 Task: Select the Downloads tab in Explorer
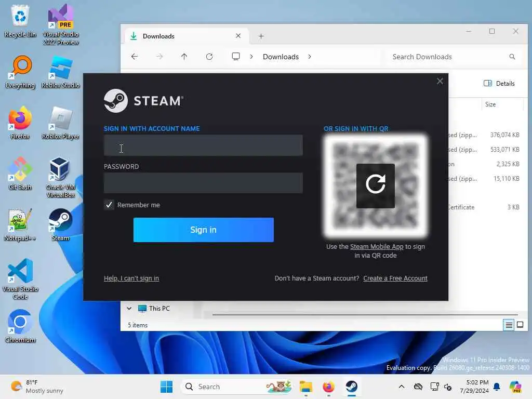[x=187, y=36]
